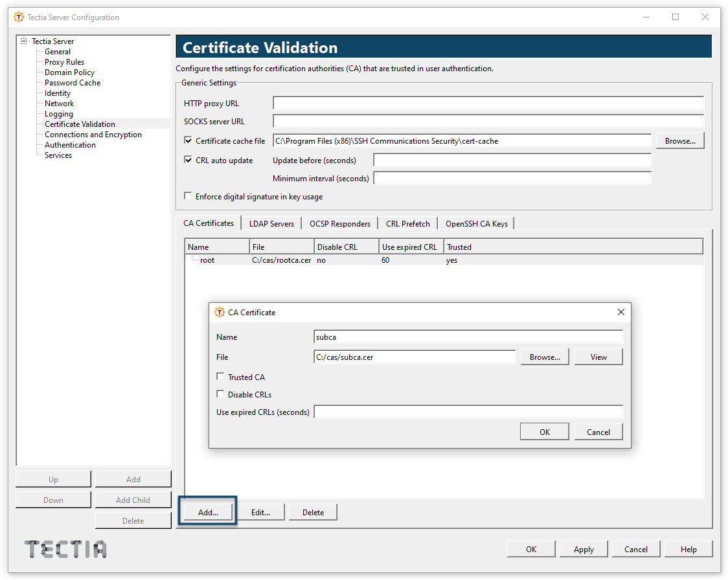The width and height of the screenshot is (728, 580).
Task: Toggle Certificate cache file checkbox
Action: coord(188,140)
